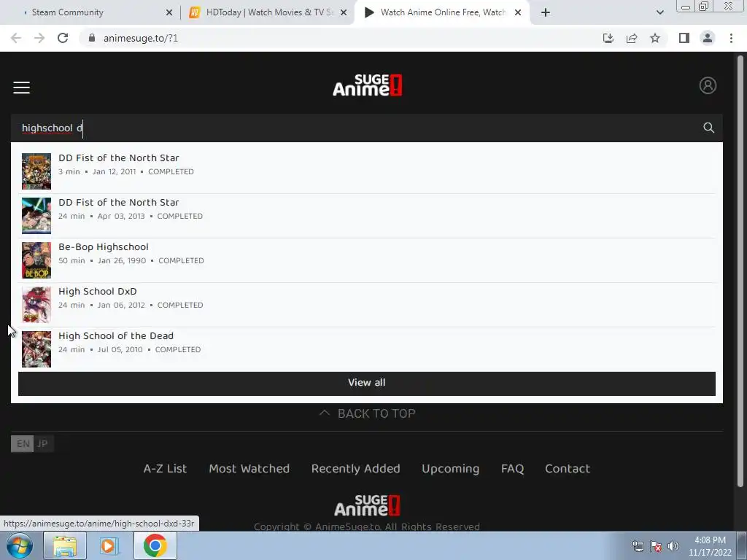Open the DD Fist of the North Star result, Apr 03, 2013
Viewport: 747px width, 560px height.
coord(367,216)
